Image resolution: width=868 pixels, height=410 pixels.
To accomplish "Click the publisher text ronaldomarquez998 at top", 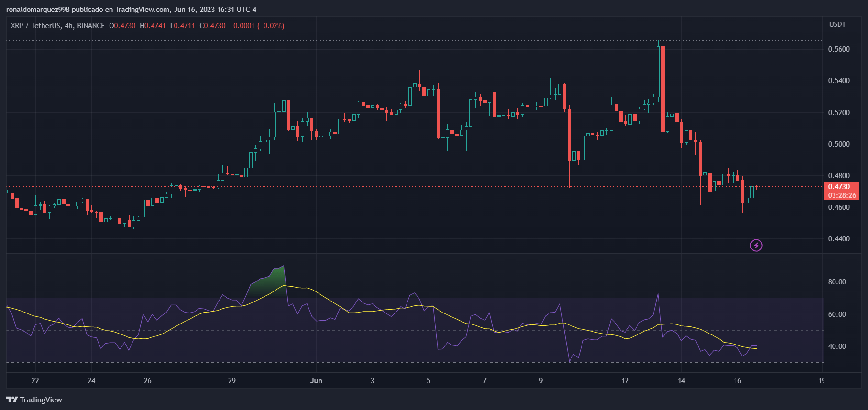I will (38, 10).
